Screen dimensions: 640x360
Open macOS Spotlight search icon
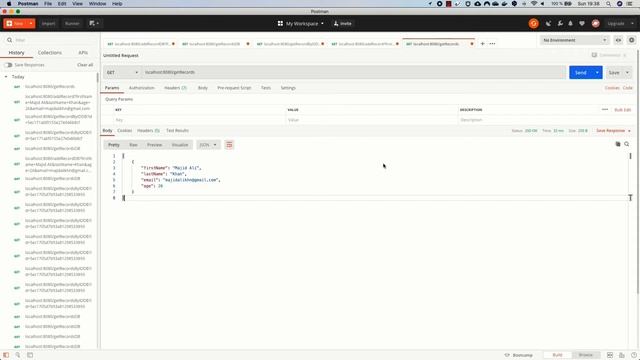609,4
